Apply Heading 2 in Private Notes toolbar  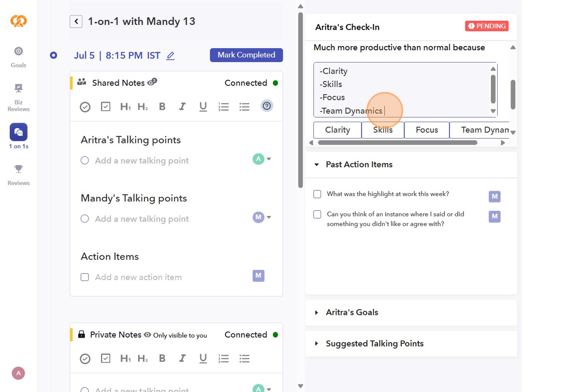(x=143, y=358)
